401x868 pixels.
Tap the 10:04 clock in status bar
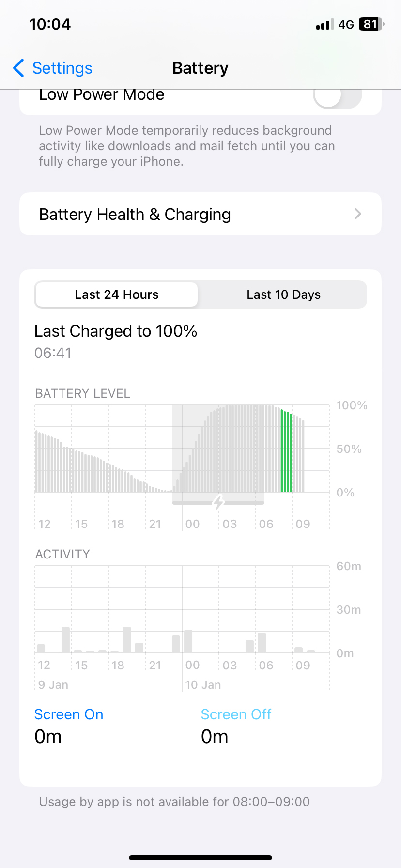pos(50,24)
